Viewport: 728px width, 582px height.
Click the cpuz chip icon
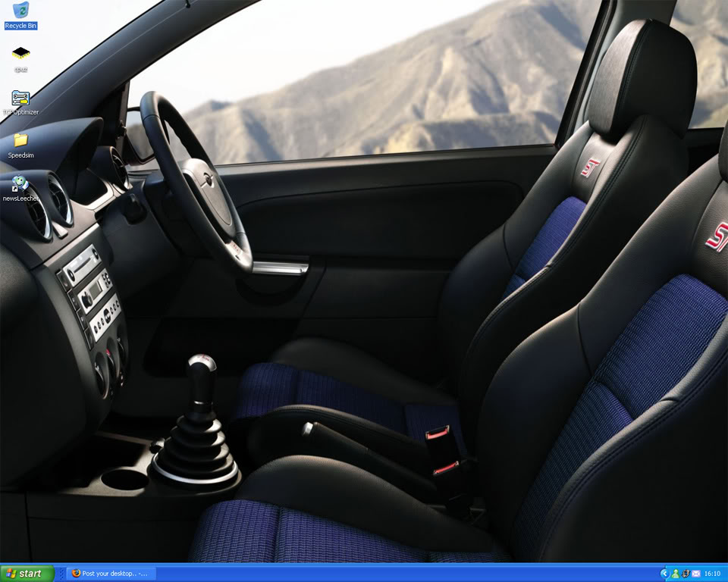point(20,53)
